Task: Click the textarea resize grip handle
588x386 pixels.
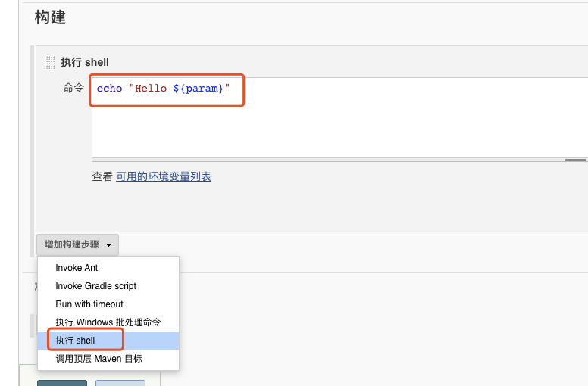Action: pyautogui.click(x=575, y=160)
